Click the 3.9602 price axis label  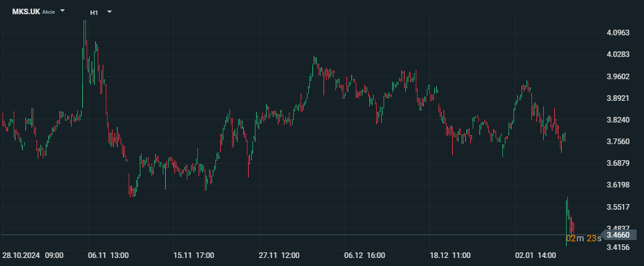pos(618,77)
